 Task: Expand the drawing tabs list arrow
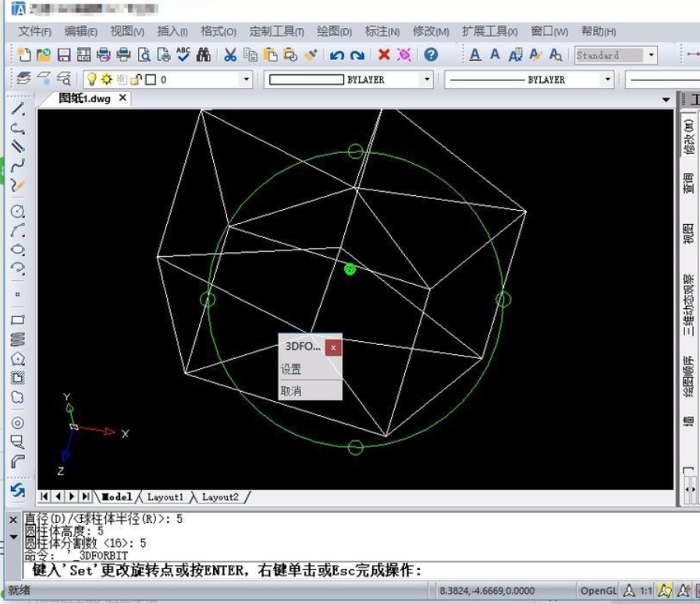(x=666, y=100)
